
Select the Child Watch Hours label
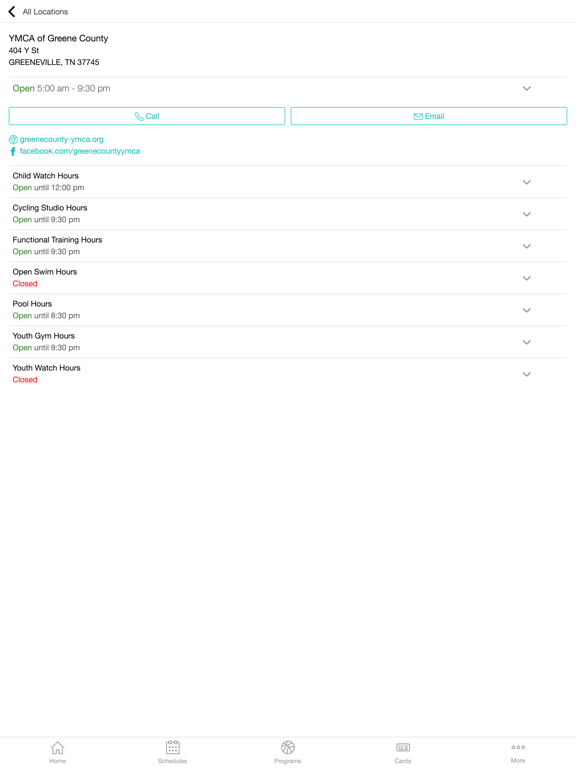click(x=46, y=176)
